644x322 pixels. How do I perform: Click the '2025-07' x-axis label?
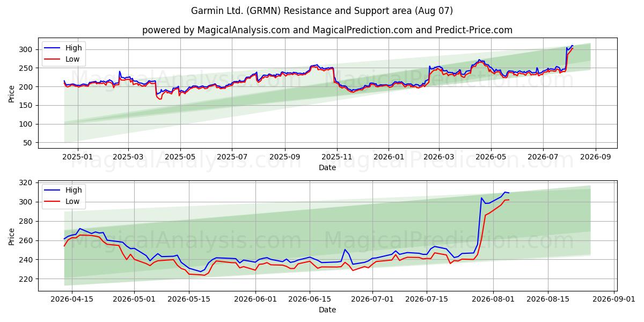click(x=232, y=157)
